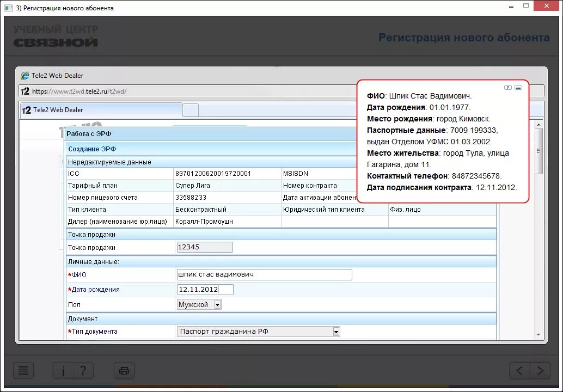
Task: Click the Физ. лицо cell
Action: (x=406, y=209)
